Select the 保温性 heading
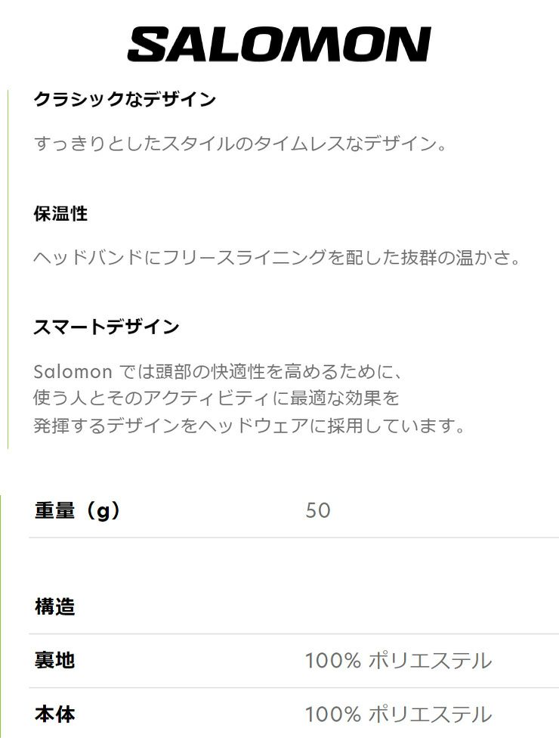Viewport: 559px width, 756px height. pyautogui.click(x=61, y=213)
